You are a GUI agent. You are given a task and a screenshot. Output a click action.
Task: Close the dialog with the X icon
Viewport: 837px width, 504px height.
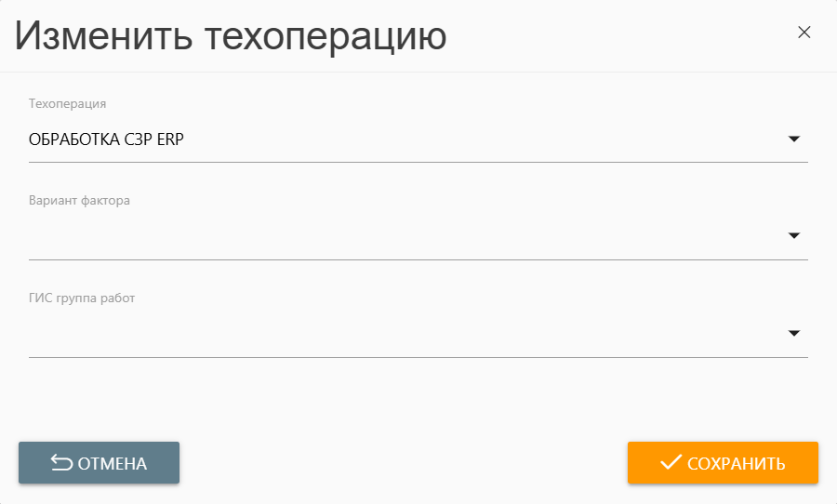[804, 33]
